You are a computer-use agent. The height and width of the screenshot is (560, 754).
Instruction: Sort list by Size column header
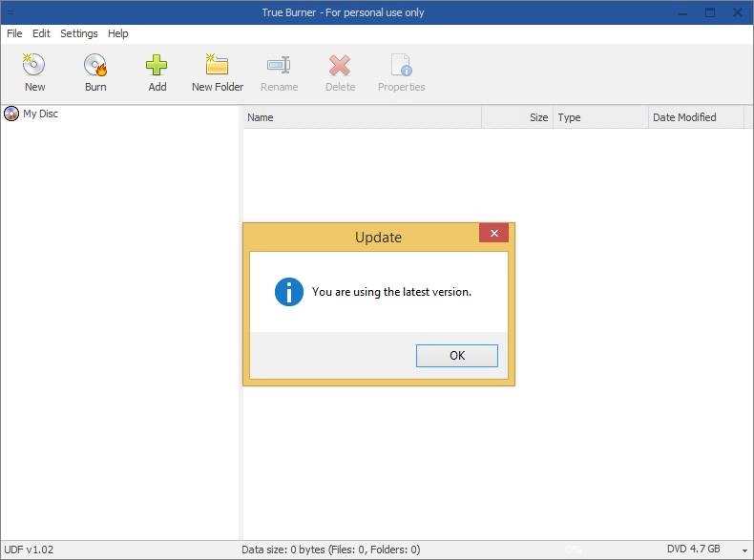pyautogui.click(x=517, y=117)
